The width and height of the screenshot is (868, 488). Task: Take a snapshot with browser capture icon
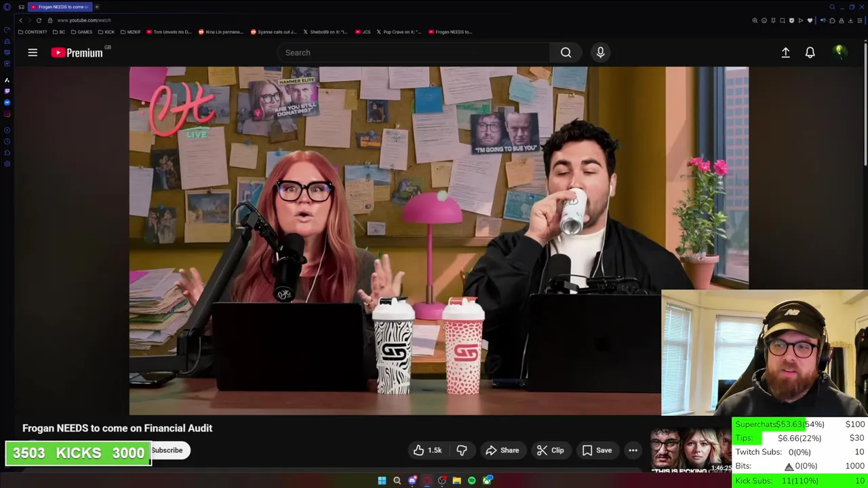pos(783,20)
